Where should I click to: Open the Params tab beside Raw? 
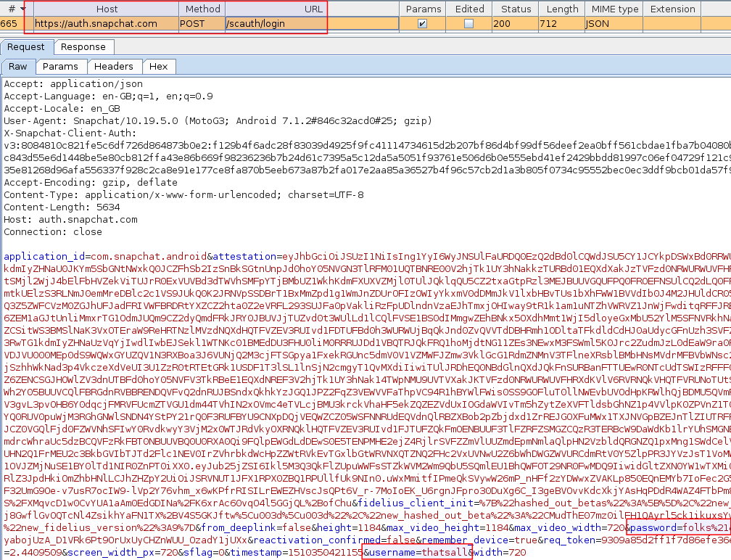click(60, 66)
